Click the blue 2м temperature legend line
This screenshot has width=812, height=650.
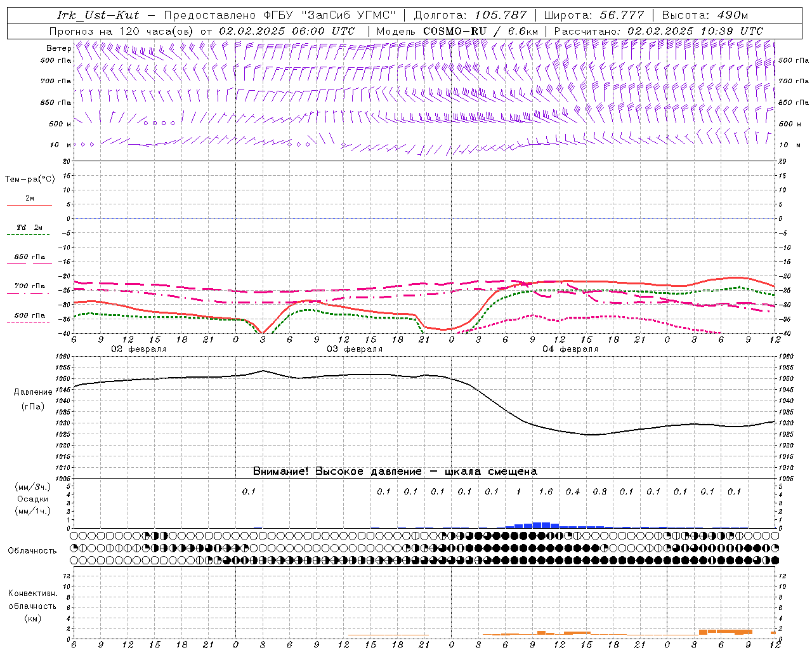point(29,204)
